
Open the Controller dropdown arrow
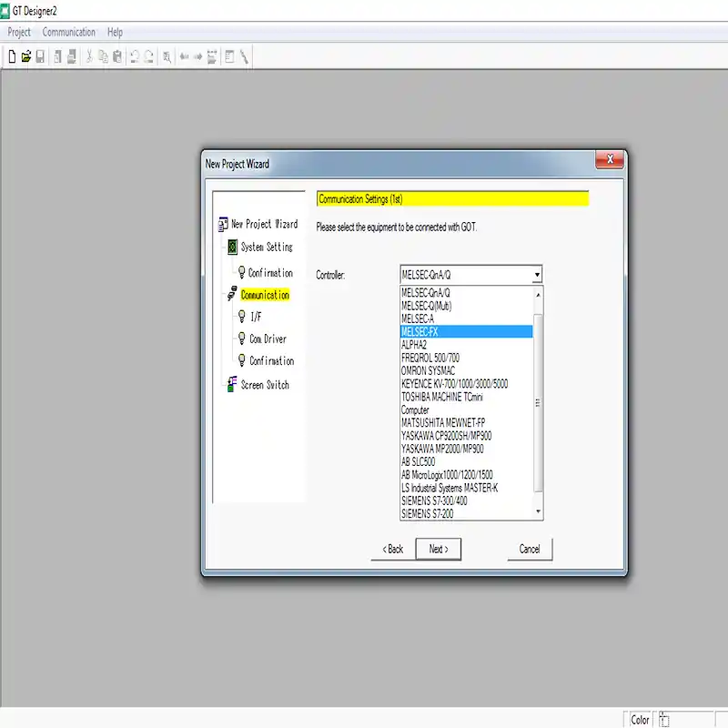[x=537, y=274]
